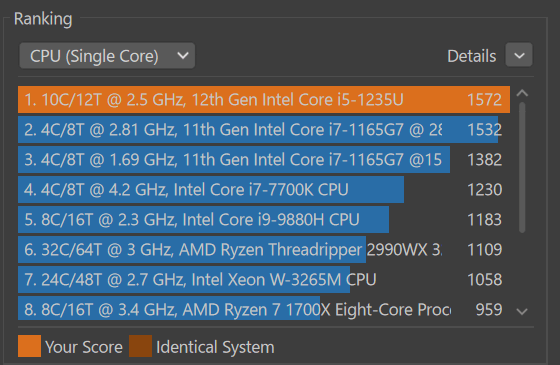
Task: Select the AMD Ryzen Threadripper 2990WX row
Action: [x=264, y=250]
